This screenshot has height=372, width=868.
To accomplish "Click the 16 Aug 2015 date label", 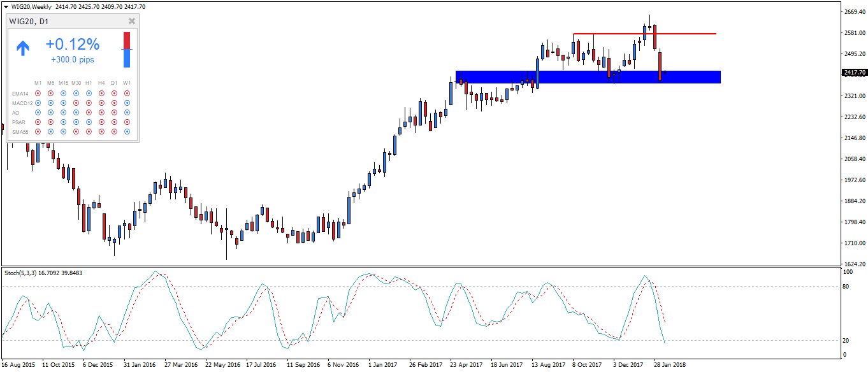I will point(18,365).
